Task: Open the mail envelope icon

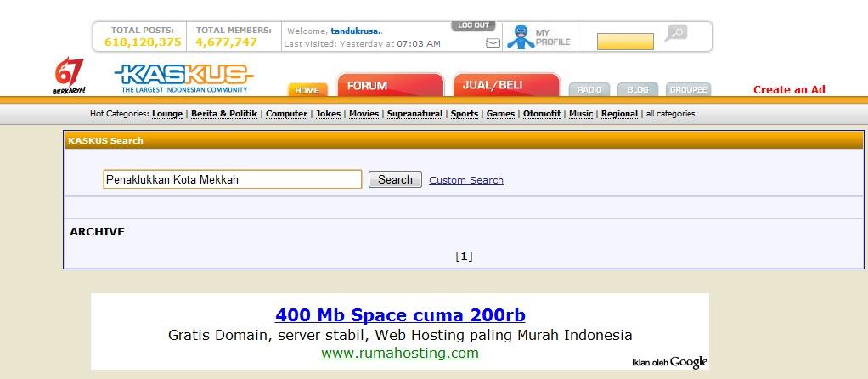Action: (493, 42)
